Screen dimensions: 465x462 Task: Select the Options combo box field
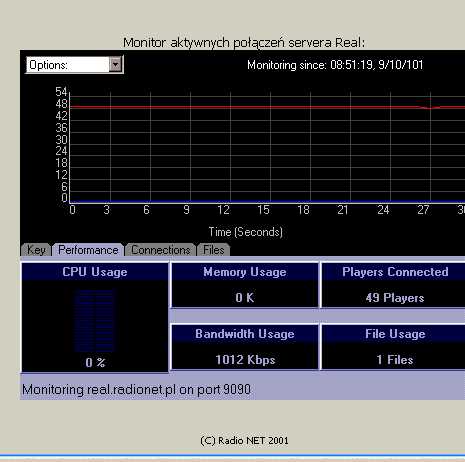pyautogui.click(x=75, y=65)
